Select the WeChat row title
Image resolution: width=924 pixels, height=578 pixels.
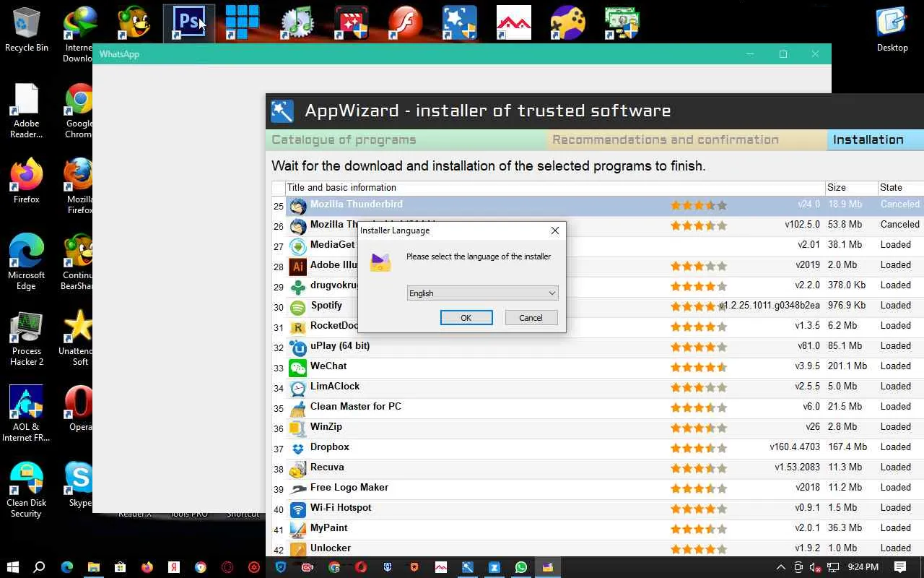pyautogui.click(x=328, y=366)
